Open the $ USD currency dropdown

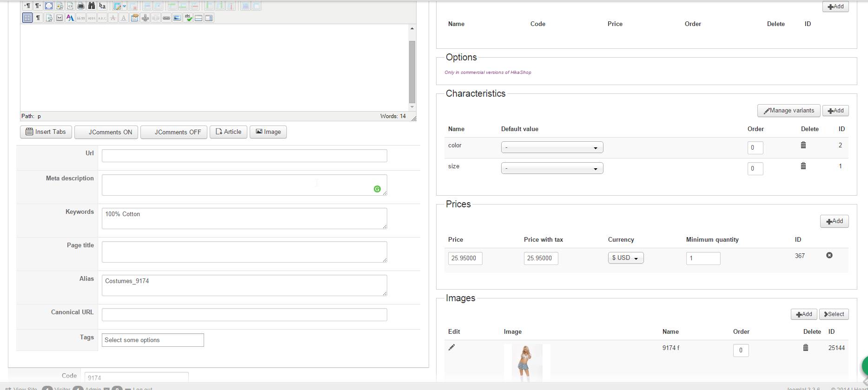click(625, 258)
